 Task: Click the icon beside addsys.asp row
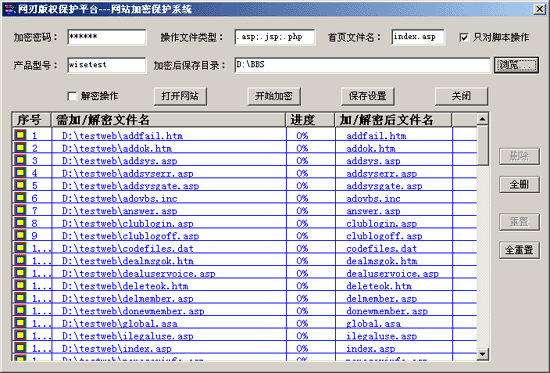click(20, 160)
